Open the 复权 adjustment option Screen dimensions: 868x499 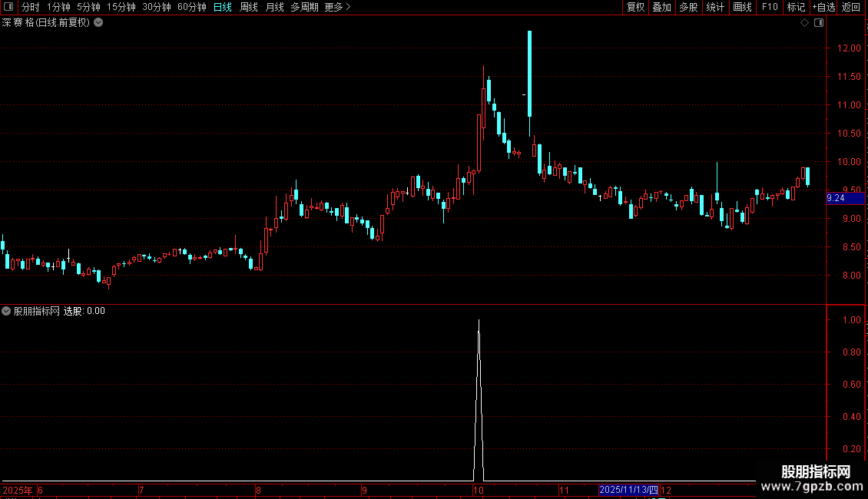635,7
